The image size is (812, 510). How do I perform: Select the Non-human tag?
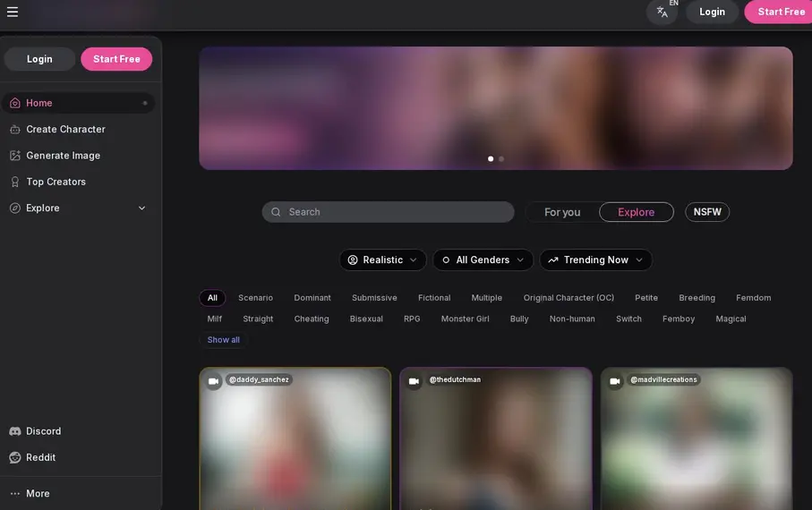(x=572, y=319)
